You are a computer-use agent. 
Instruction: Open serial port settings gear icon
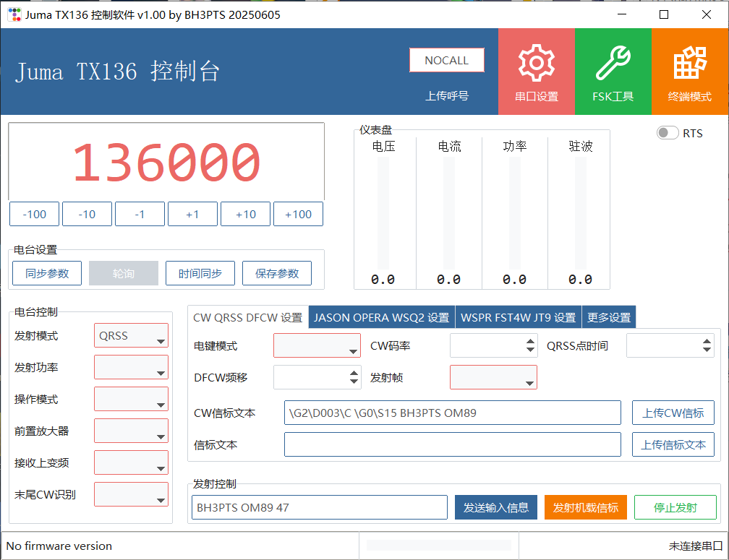536,64
